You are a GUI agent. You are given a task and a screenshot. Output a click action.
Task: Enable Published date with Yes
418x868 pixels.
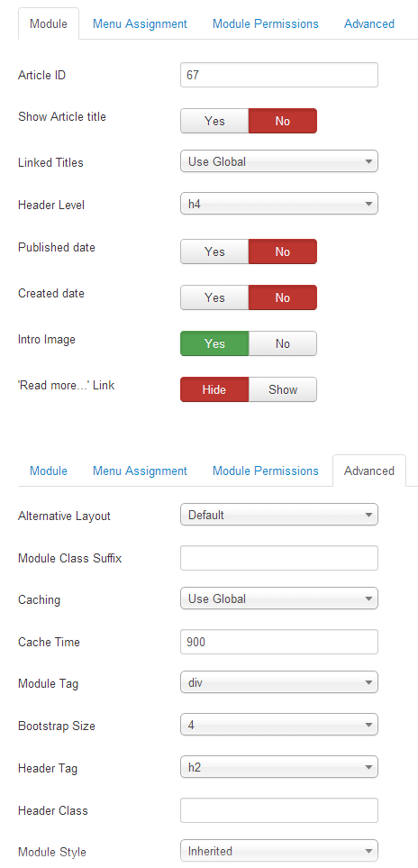coord(214,251)
